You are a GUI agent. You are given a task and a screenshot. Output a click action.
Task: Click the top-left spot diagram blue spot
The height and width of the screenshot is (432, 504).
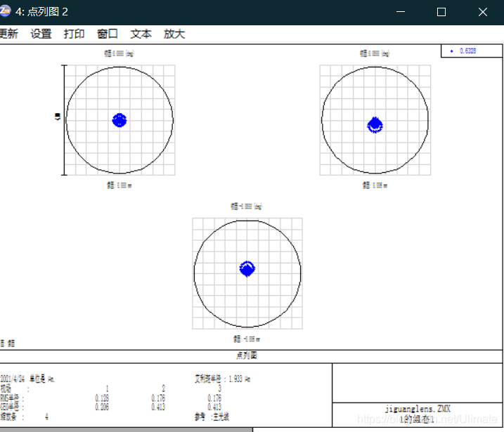[x=119, y=120]
